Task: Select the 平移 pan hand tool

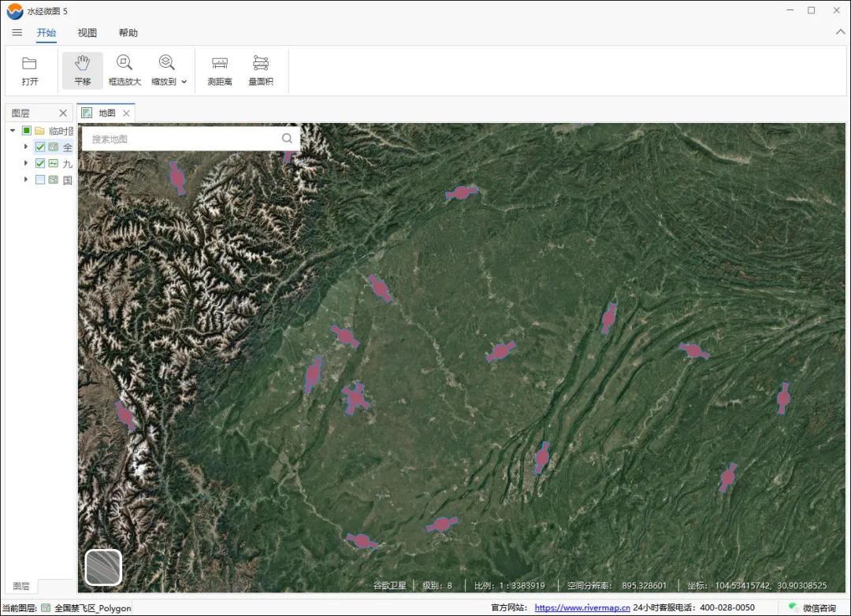Action: pos(83,71)
